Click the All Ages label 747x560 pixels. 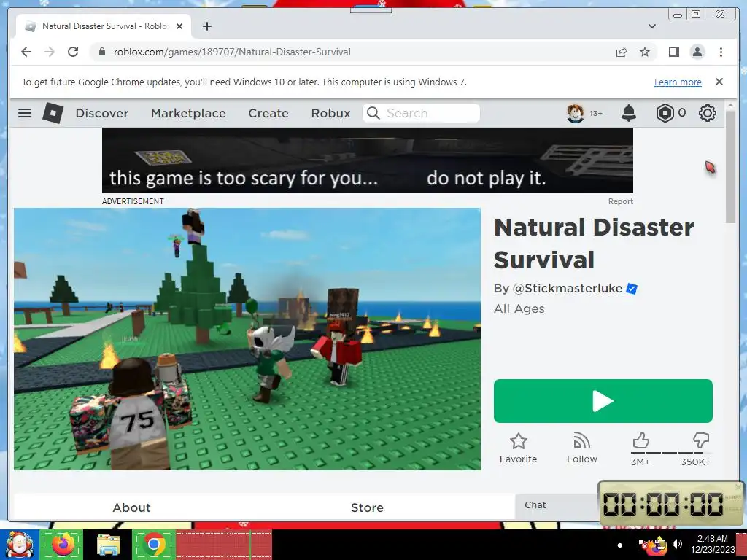coord(519,309)
